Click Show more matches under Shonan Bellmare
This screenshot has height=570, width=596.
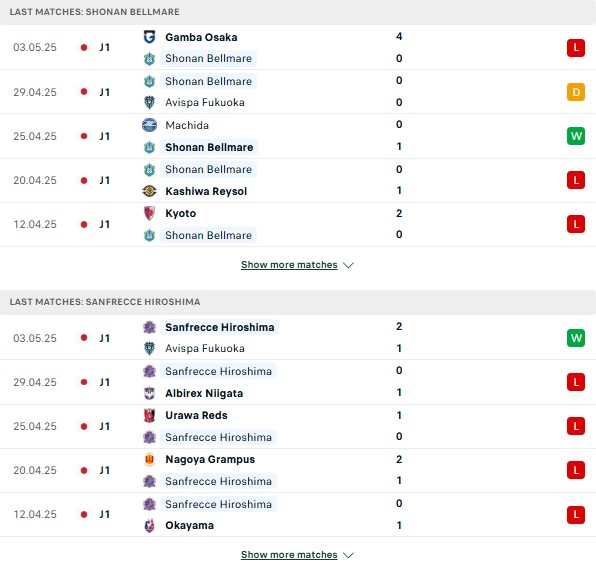click(289, 265)
